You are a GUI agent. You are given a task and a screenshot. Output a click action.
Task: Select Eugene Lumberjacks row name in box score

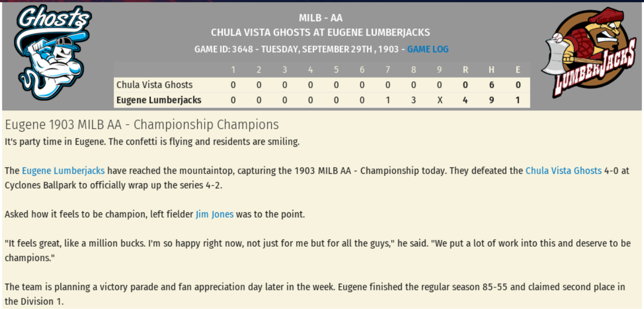point(159,100)
